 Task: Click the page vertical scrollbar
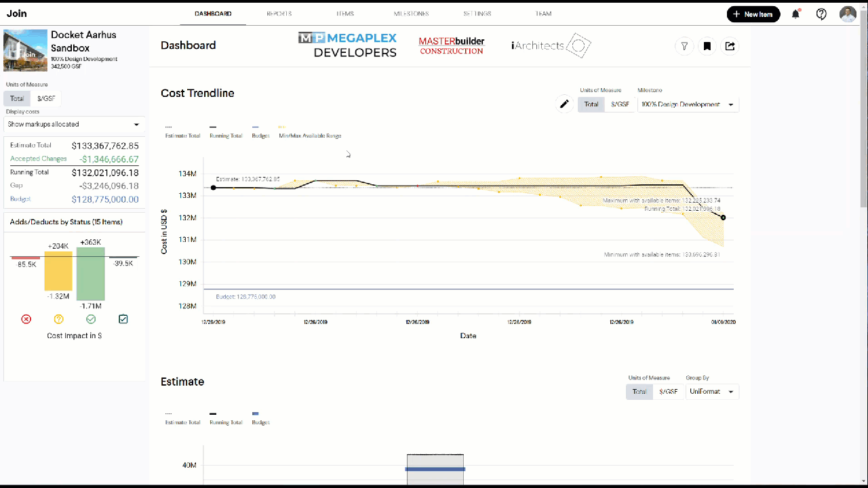tap(864, 108)
